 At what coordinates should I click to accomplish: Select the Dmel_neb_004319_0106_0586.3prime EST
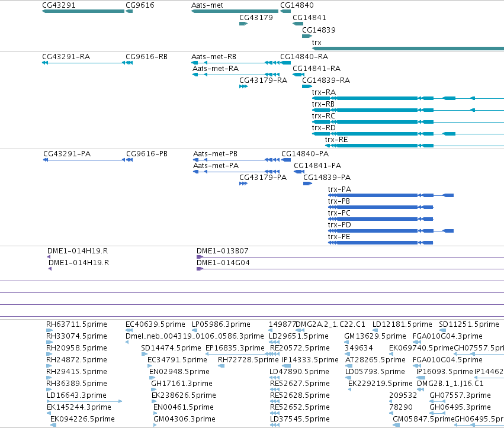127,342
